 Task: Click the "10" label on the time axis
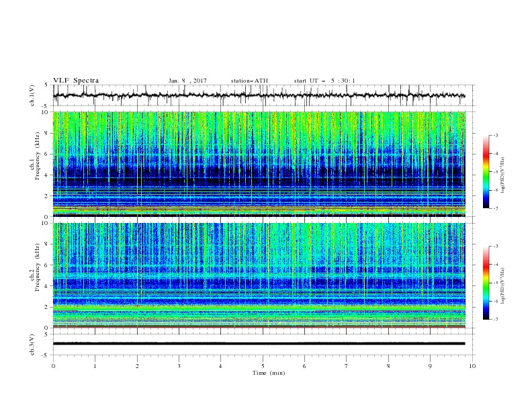(472, 366)
